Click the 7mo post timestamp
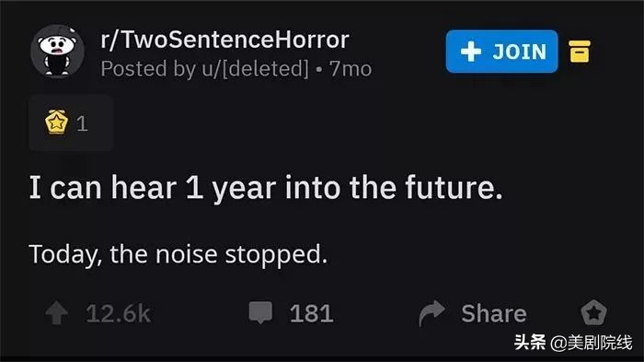This screenshot has height=362, width=644. pos(351,69)
